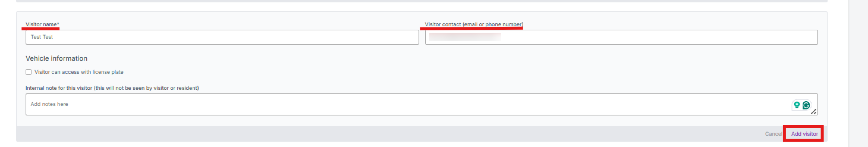Click the notes textarea resize handle
868x147 pixels.
813,112
